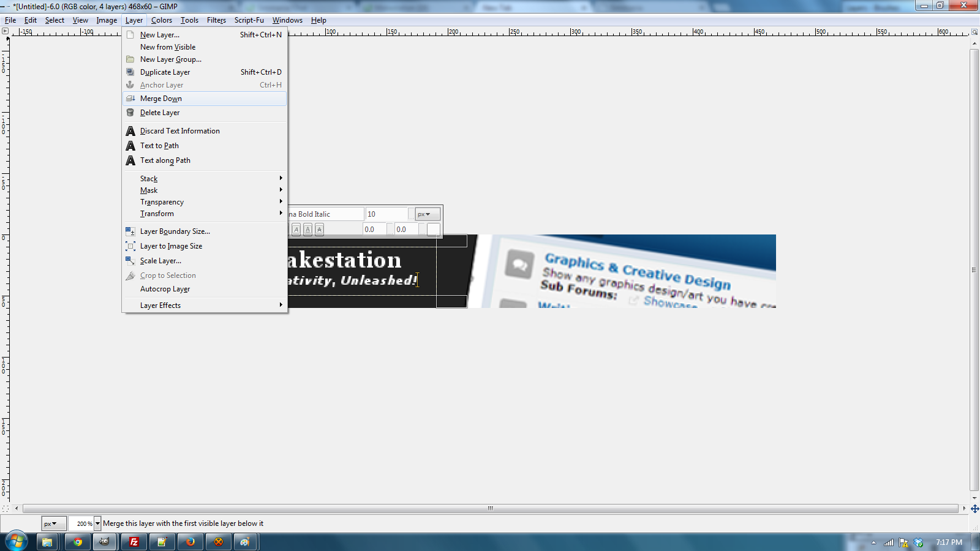
Task: Open the zoom level dropdown arrow
Action: click(97, 523)
